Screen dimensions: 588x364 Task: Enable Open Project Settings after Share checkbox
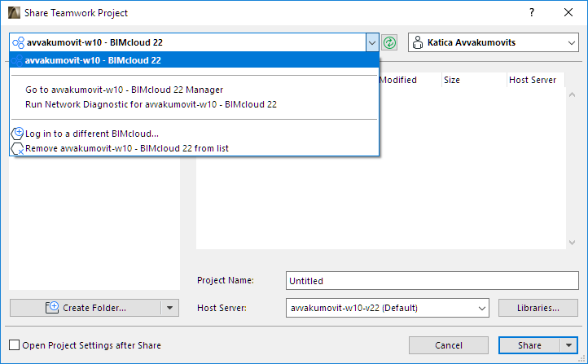click(14, 345)
